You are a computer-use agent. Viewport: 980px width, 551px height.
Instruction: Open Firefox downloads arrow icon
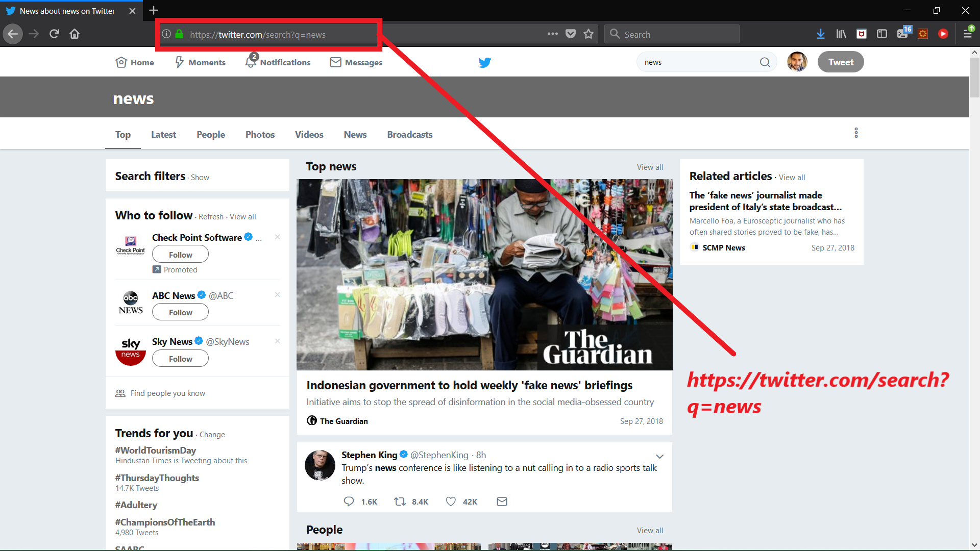820,34
